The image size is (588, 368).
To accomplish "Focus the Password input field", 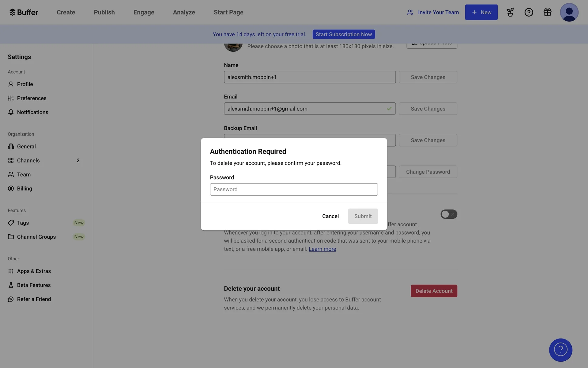I will pyautogui.click(x=294, y=190).
